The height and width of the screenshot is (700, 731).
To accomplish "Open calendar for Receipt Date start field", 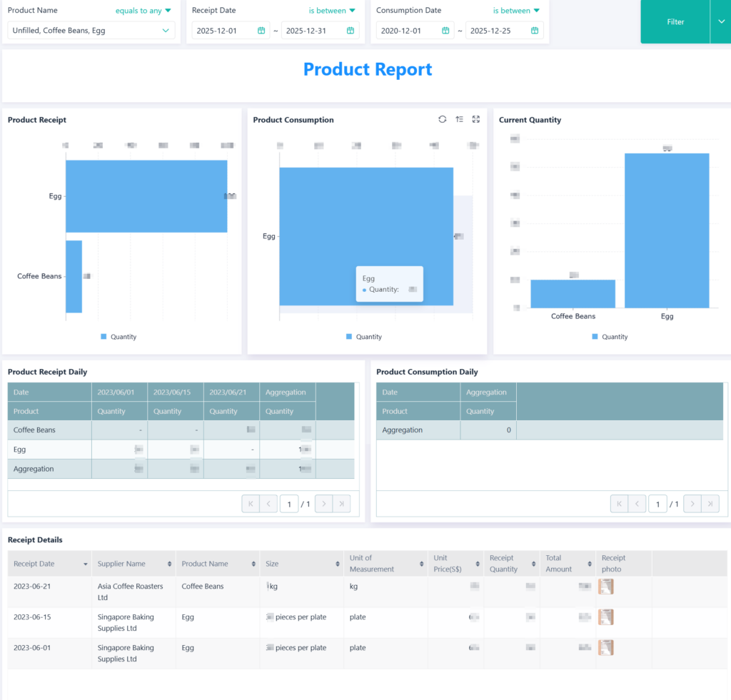I will point(261,31).
